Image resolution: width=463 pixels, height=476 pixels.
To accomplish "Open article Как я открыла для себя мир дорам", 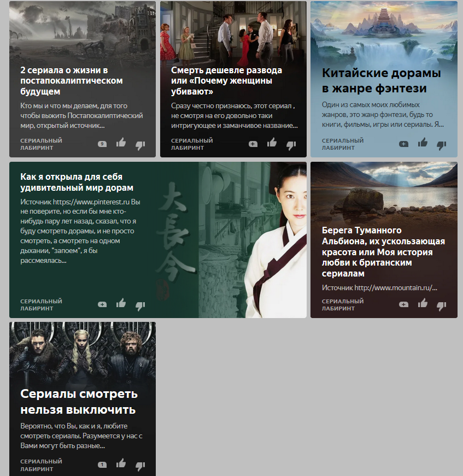I will pyautogui.click(x=77, y=182).
